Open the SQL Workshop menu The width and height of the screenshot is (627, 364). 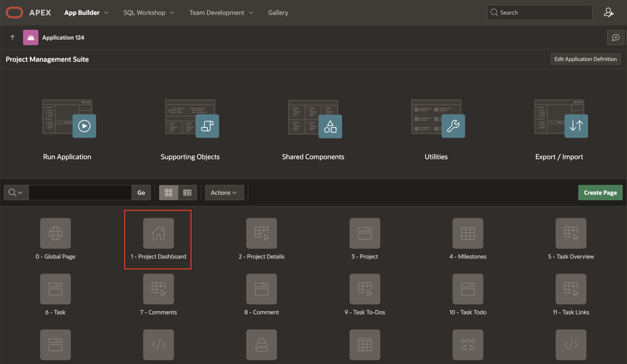click(x=148, y=13)
